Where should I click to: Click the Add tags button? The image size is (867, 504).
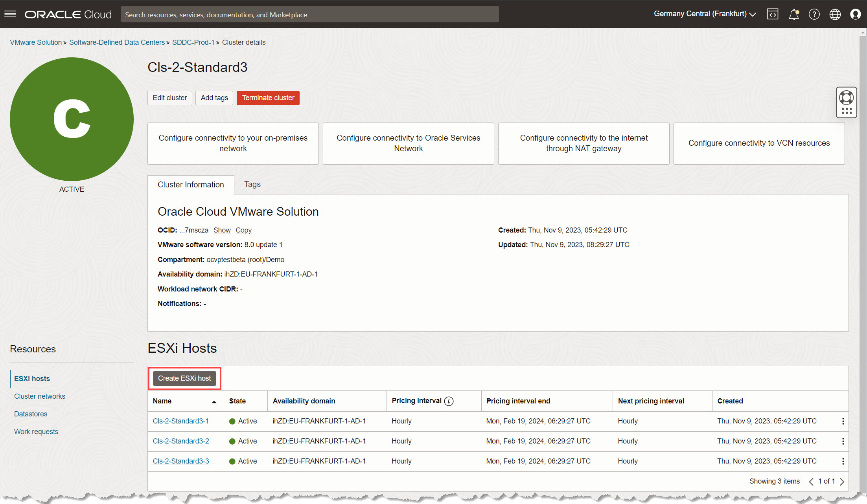pos(214,98)
